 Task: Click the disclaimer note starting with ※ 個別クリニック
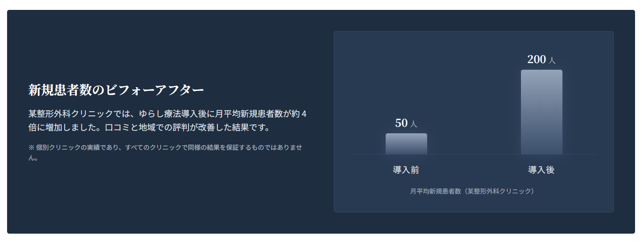(x=165, y=153)
